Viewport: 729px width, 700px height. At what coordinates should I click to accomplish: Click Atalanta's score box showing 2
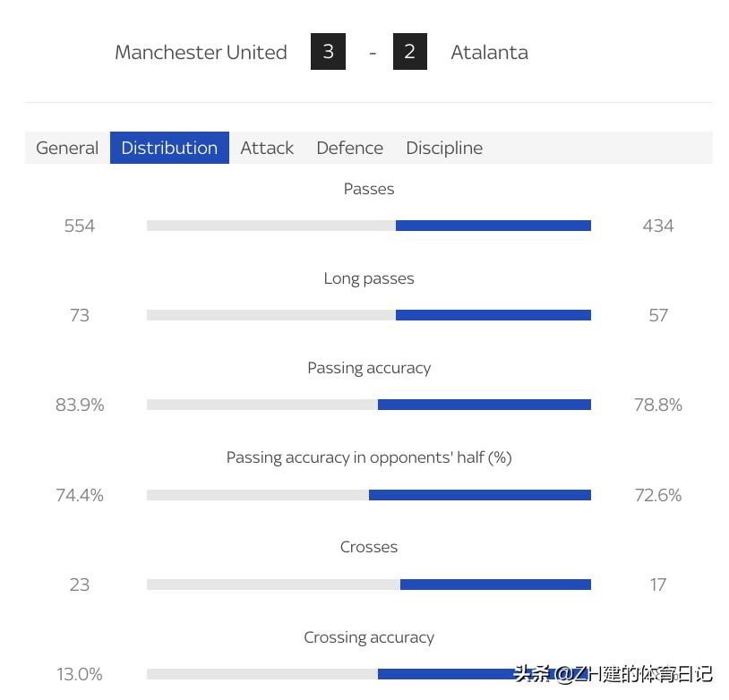point(409,52)
